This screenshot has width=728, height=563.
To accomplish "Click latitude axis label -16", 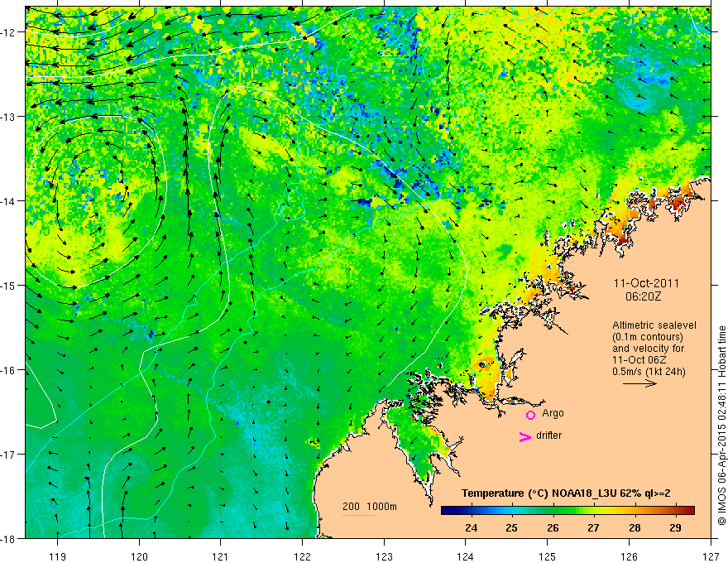I will coord(9,370).
